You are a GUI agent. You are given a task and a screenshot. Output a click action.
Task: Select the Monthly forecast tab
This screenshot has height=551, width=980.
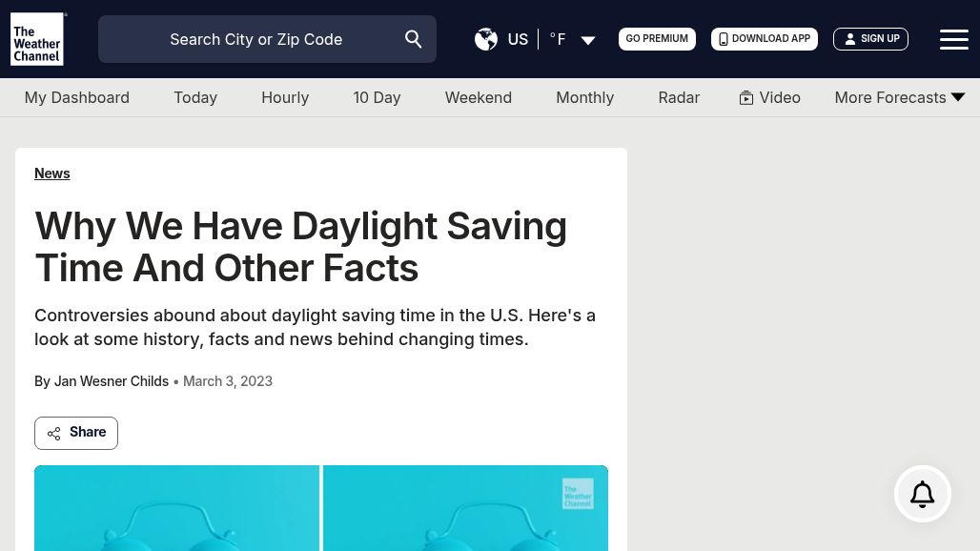click(x=584, y=97)
